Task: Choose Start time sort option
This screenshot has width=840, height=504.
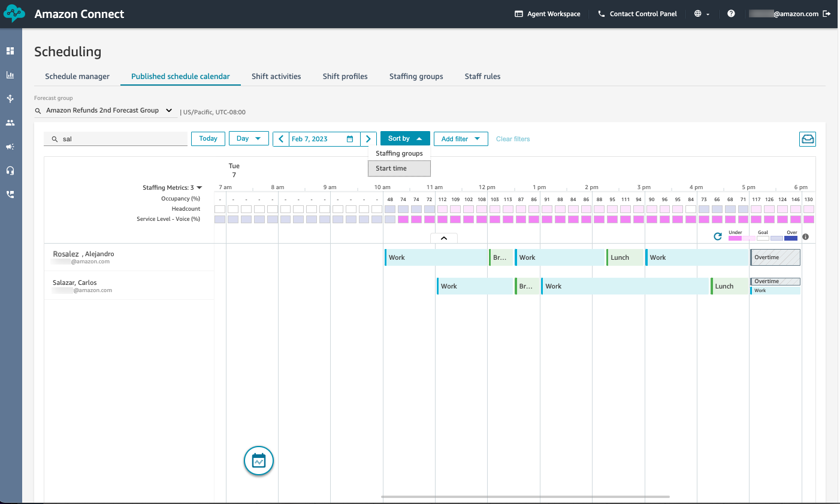Action: tap(399, 169)
